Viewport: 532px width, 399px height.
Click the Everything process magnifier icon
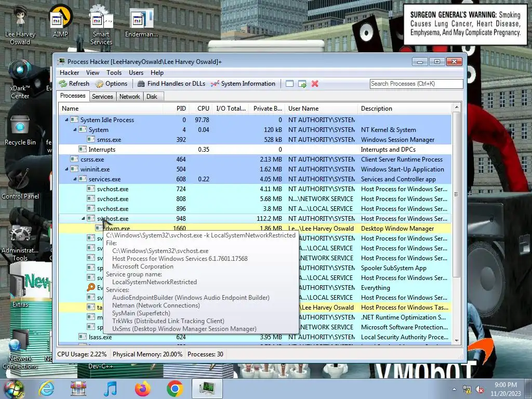pyautogui.click(x=90, y=288)
